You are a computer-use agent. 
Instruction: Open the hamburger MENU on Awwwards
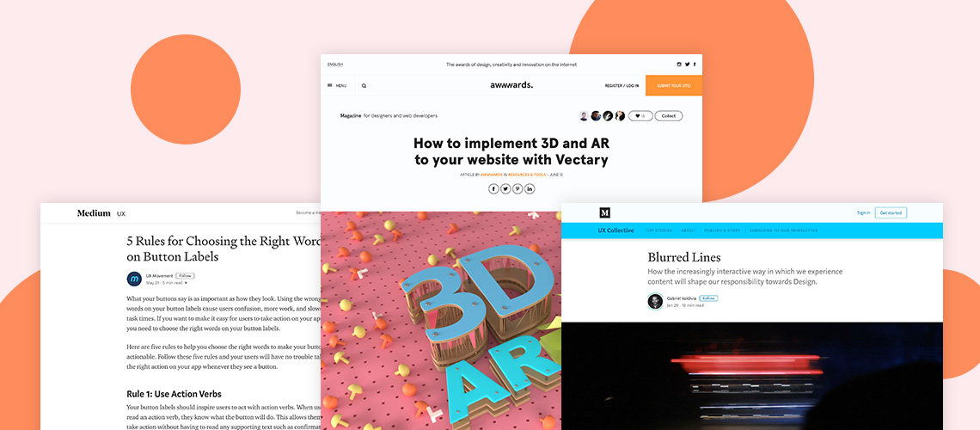(x=337, y=86)
